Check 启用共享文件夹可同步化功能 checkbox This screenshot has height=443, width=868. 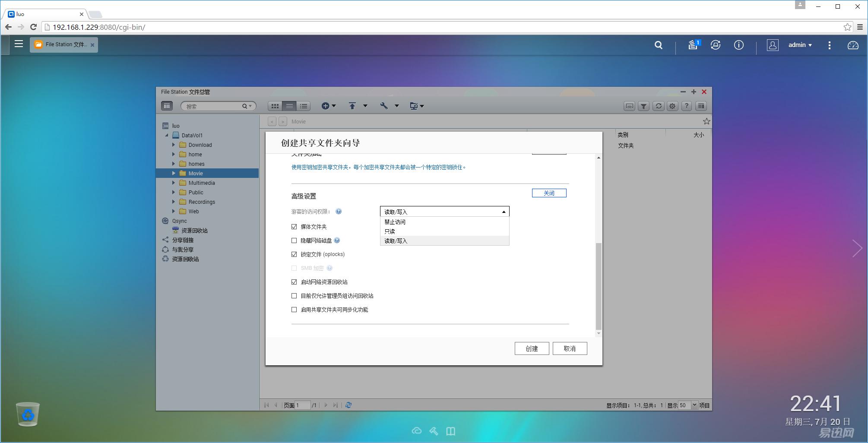(x=294, y=310)
